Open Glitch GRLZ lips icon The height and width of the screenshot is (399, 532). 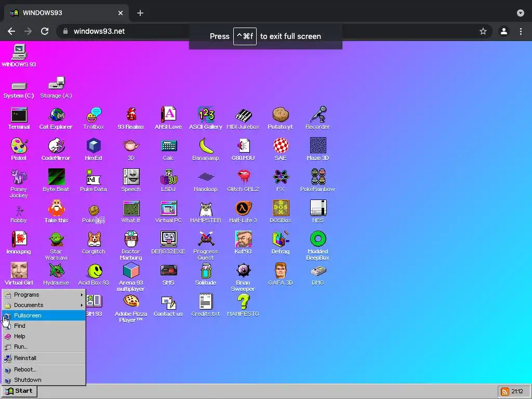tap(243, 180)
